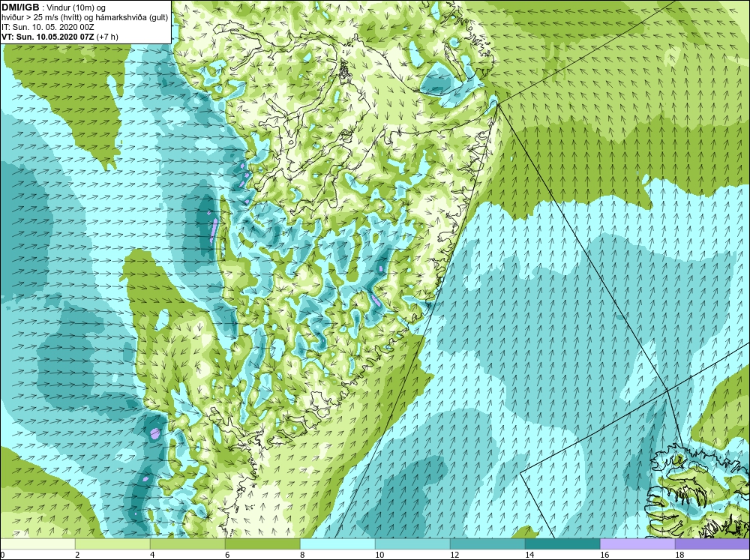Click the legend scale value 14
The height and width of the screenshot is (560, 750).
click(x=529, y=555)
